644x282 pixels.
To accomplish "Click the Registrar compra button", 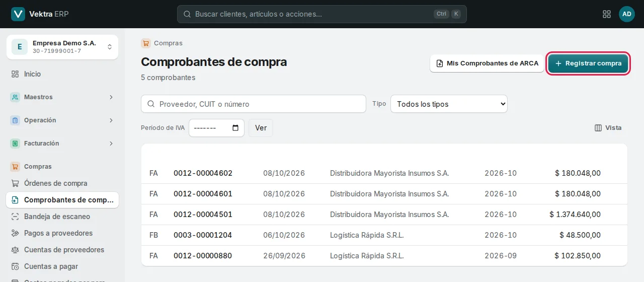I will tap(588, 63).
